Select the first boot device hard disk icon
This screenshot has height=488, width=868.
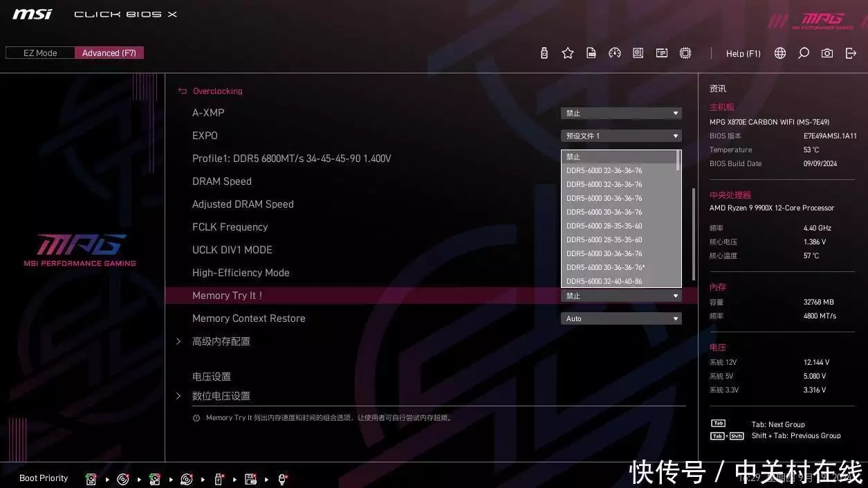pos(91,479)
